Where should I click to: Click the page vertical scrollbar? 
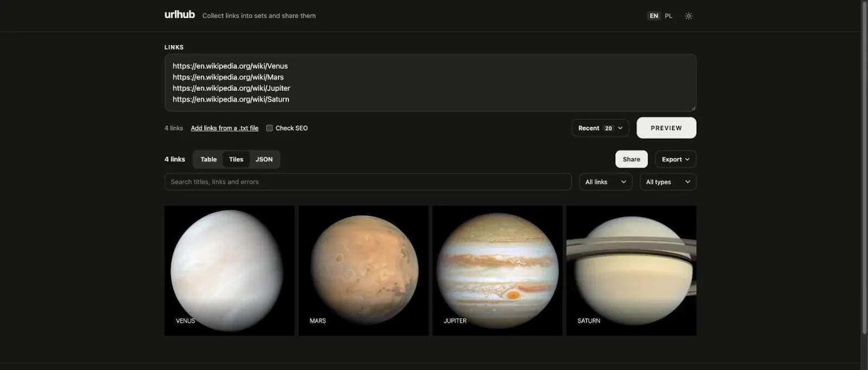click(864, 167)
